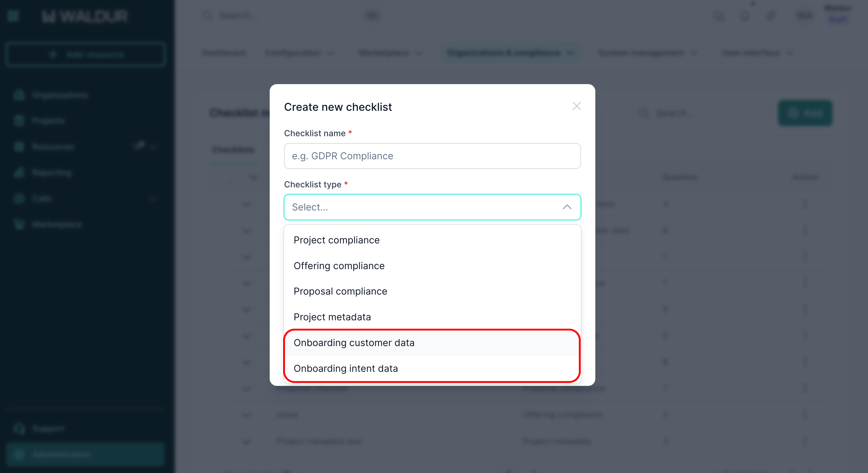Open Marketplace cart icon in sidebar
Image resolution: width=868 pixels, height=473 pixels.
pos(19,224)
